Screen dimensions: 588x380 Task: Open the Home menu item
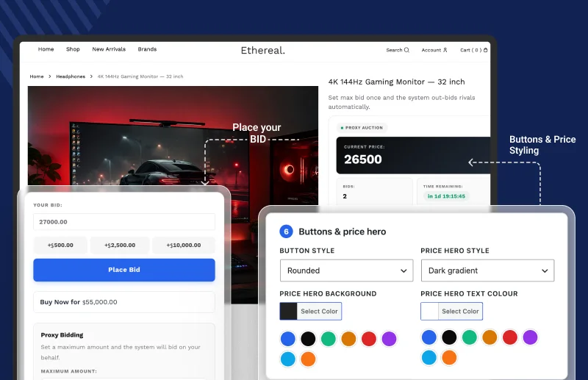(46, 49)
